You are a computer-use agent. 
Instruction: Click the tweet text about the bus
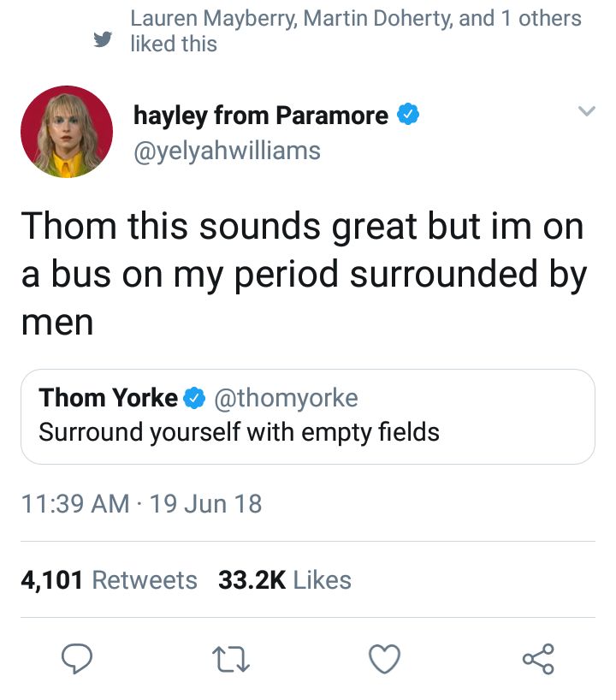(304, 274)
